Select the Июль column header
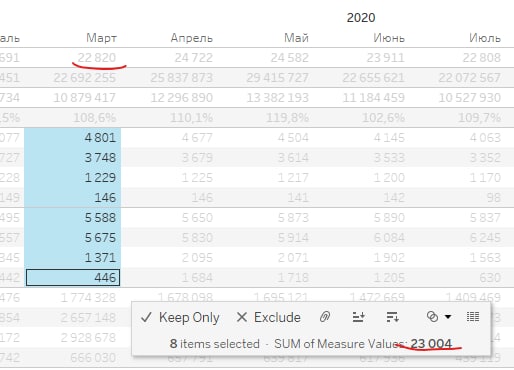 click(x=485, y=38)
